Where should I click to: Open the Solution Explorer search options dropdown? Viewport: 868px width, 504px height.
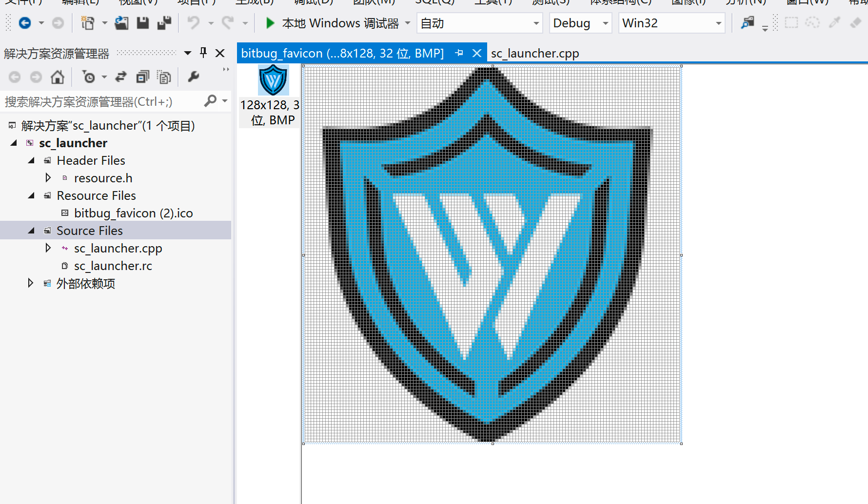[x=225, y=101]
